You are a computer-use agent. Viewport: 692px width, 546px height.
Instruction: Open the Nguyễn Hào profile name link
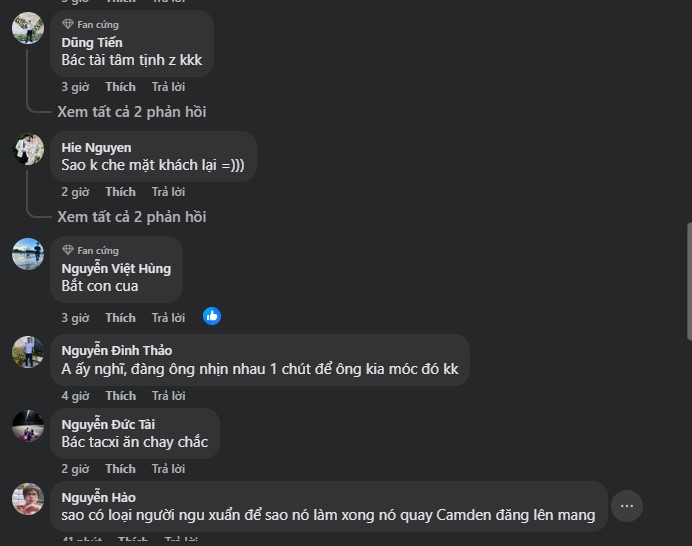tap(98, 497)
